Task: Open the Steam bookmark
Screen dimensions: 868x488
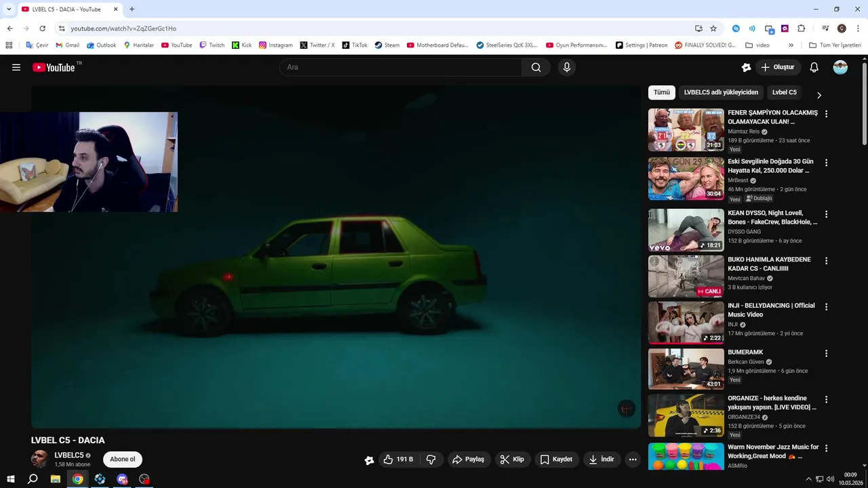Action: point(387,45)
